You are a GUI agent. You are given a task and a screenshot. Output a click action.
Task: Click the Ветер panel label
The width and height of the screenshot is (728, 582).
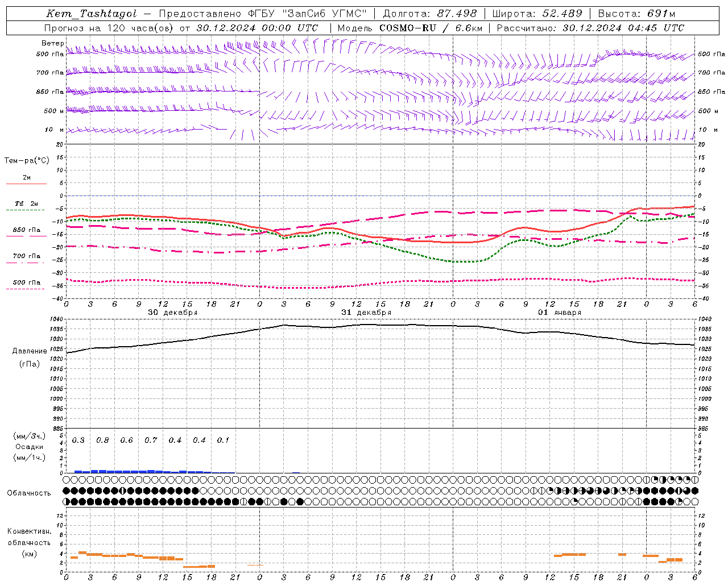pos(52,43)
